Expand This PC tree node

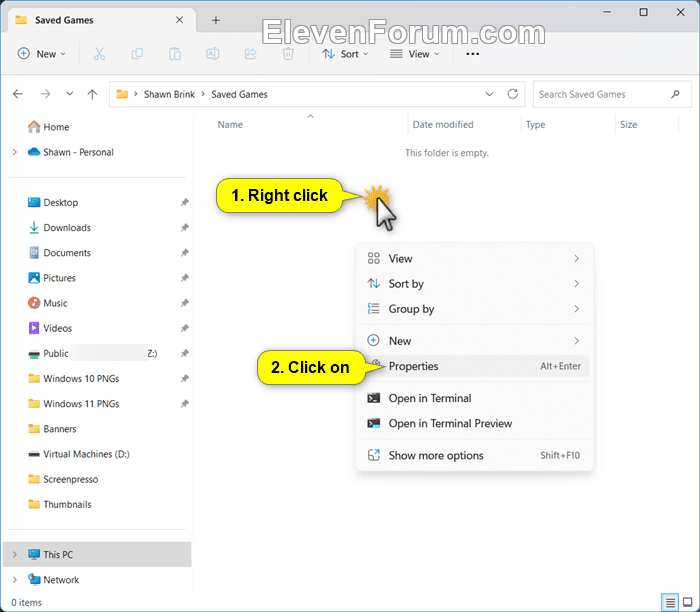click(x=15, y=554)
